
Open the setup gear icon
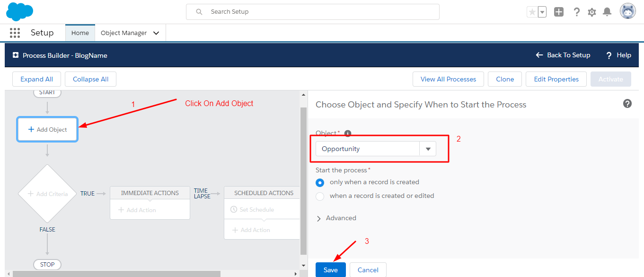coord(592,12)
